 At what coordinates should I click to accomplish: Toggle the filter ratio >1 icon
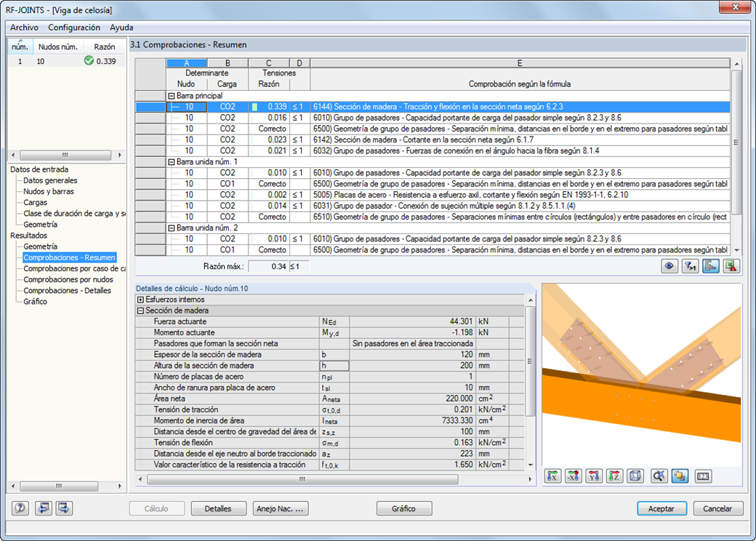pyautogui.click(x=690, y=266)
